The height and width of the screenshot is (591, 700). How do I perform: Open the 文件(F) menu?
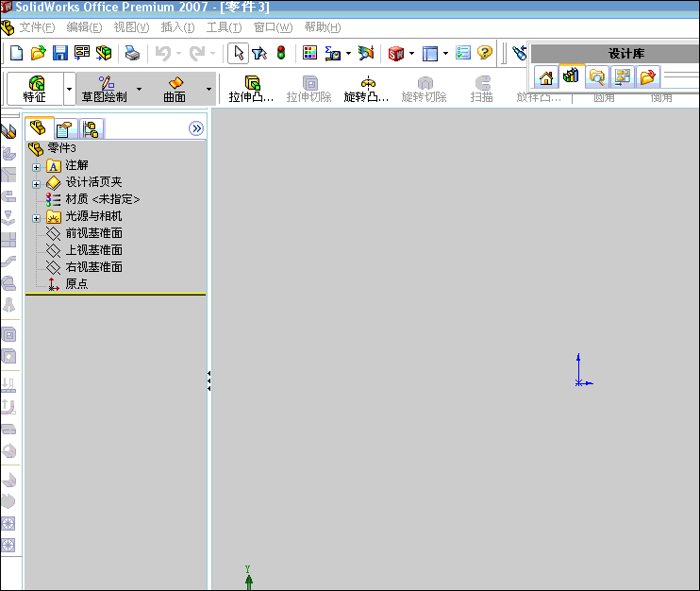(x=37, y=27)
